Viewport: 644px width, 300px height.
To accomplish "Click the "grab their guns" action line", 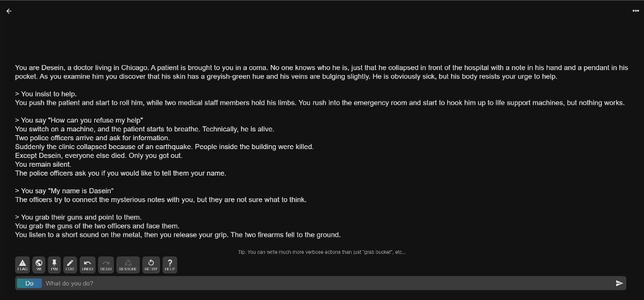I will pyautogui.click(x=78, y=217).
